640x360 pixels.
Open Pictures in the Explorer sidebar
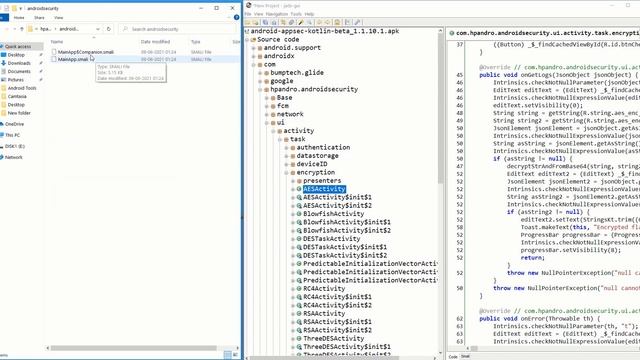pos(16,80)
